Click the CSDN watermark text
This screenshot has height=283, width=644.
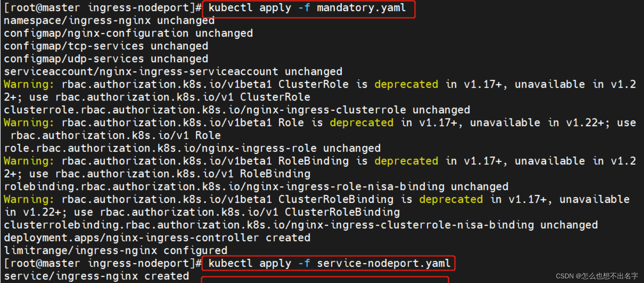(x=597, y=276)
